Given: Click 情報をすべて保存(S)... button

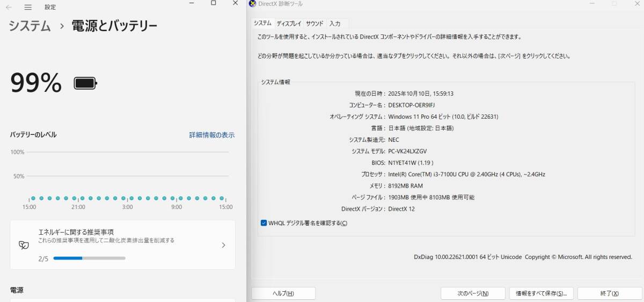Looking at the screenshot, I should click(x=541, y=293).
